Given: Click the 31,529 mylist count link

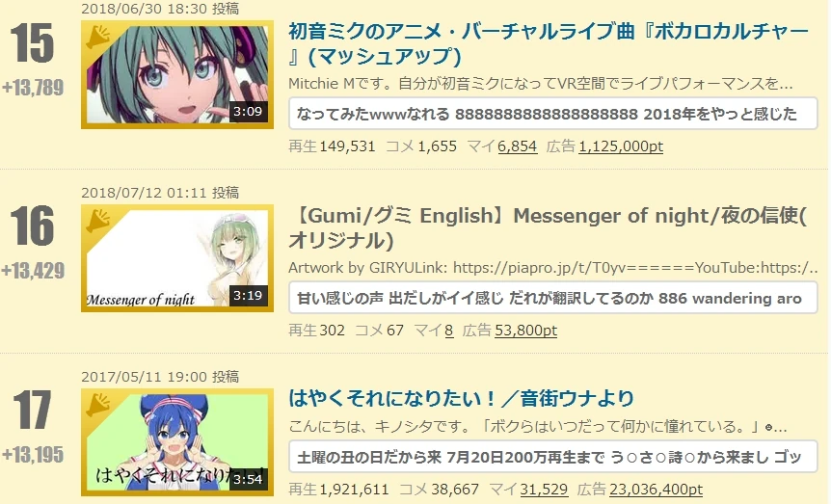Looking at the screenshot, I should (x=544, y=490).
